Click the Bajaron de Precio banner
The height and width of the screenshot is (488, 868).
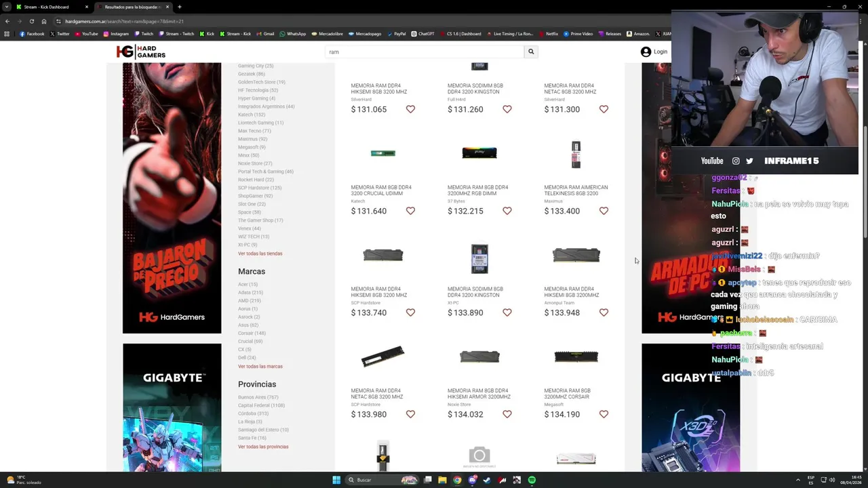click(172, 198)
